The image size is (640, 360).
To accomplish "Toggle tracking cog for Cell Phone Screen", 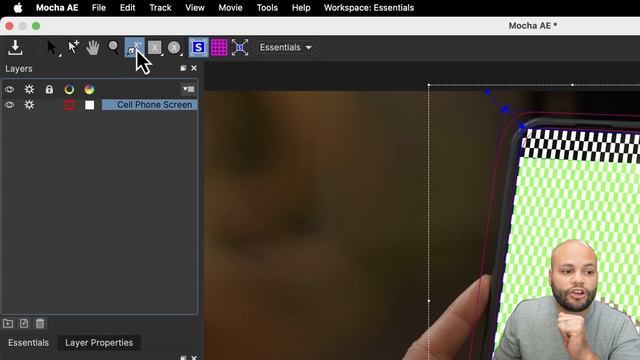I will pyautogui.click(x=29, y=105).
